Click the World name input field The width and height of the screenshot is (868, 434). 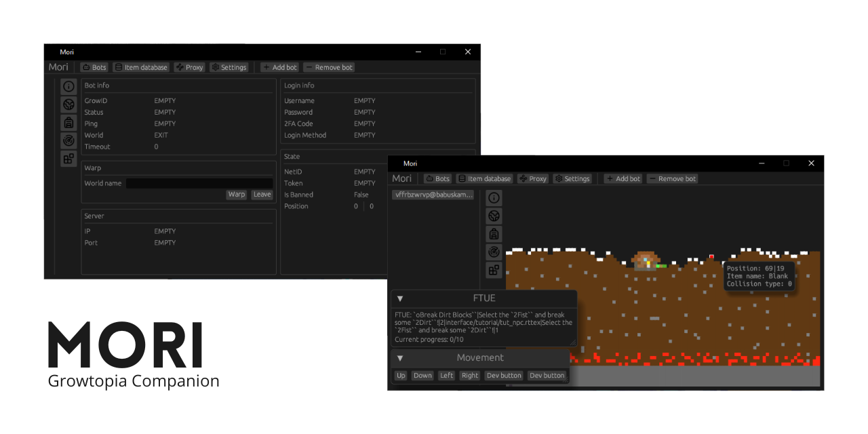199,183
